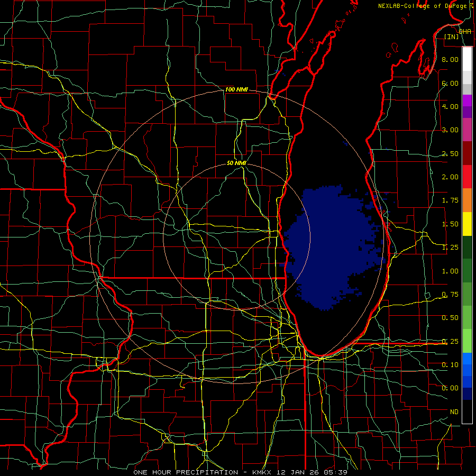The image size is (476, 476).
Task: Click the 6.00 legend value
Action: point(450,83)
